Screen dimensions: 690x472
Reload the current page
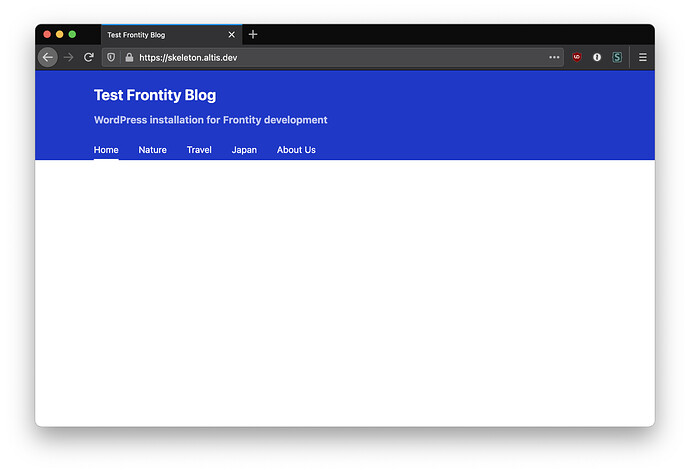[89, 57]
